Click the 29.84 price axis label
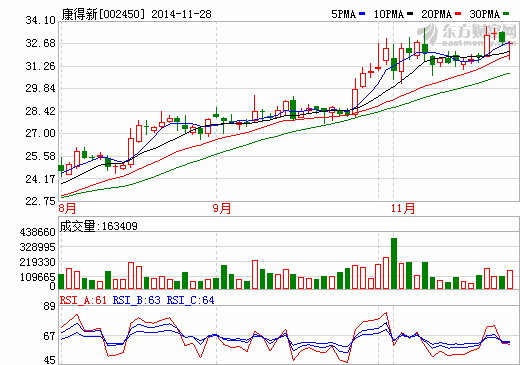Viewport: 520px width, 365px height. click(x=40, y=89)
